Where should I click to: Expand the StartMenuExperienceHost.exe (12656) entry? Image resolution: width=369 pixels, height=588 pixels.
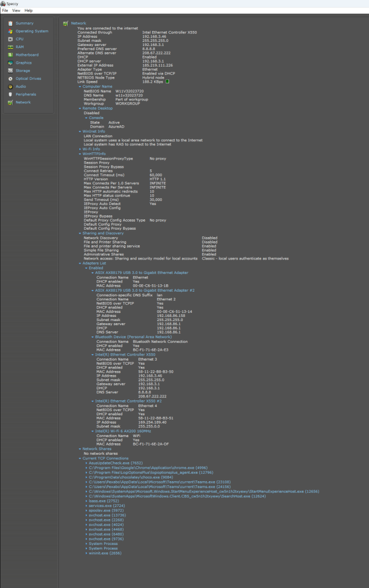[x=86, y=492]
